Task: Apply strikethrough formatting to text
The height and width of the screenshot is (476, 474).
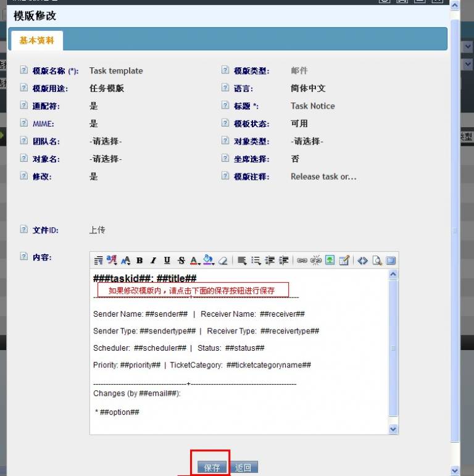Action: point(181,261)
